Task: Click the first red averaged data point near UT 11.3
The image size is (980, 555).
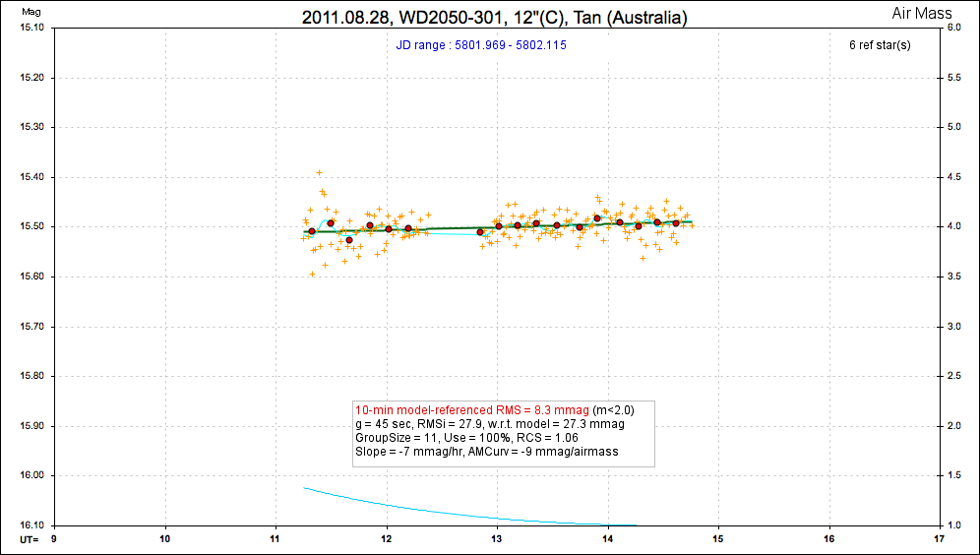Action: (x=312, y=231)
